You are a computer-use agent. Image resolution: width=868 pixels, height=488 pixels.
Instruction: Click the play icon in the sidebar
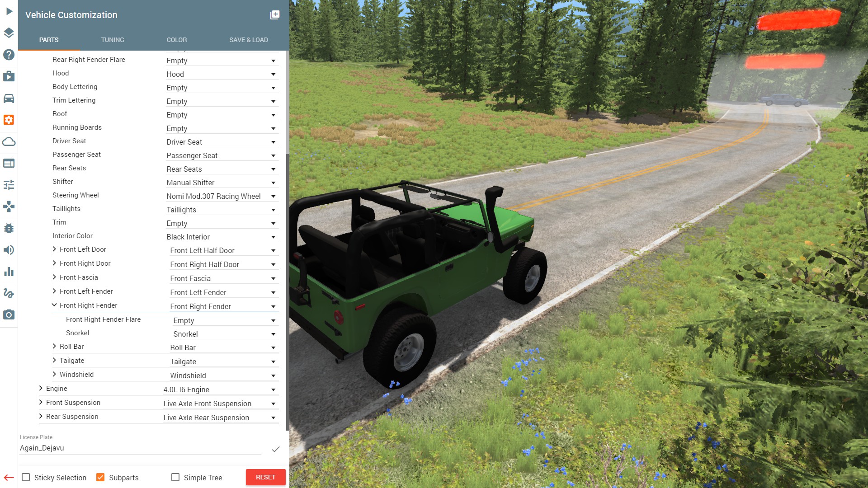[x=9, y=11]
